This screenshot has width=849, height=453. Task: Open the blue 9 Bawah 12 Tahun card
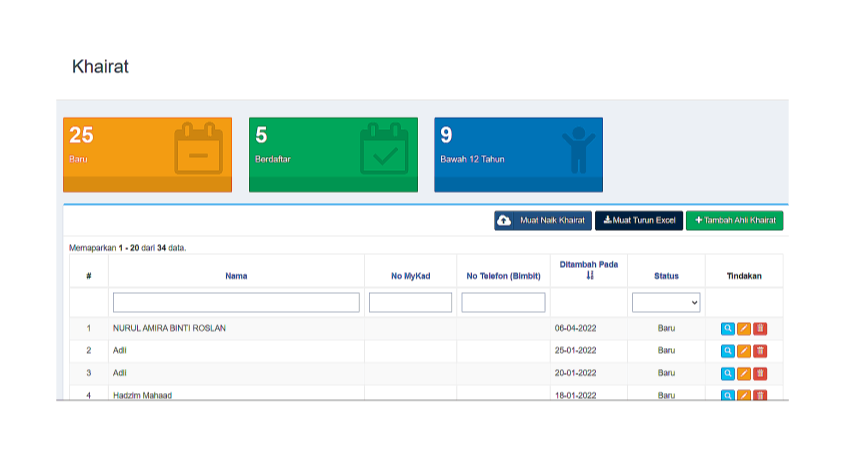pos(518,155)
